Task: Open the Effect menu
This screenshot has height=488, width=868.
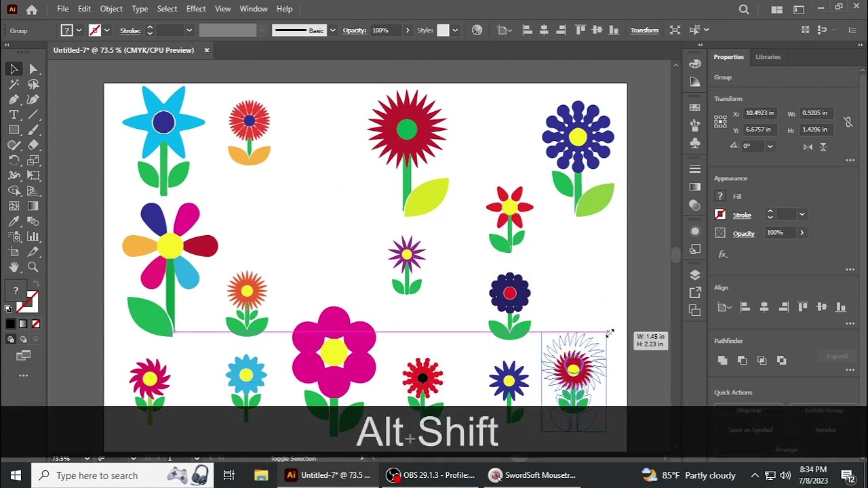Action: point(196,9)
